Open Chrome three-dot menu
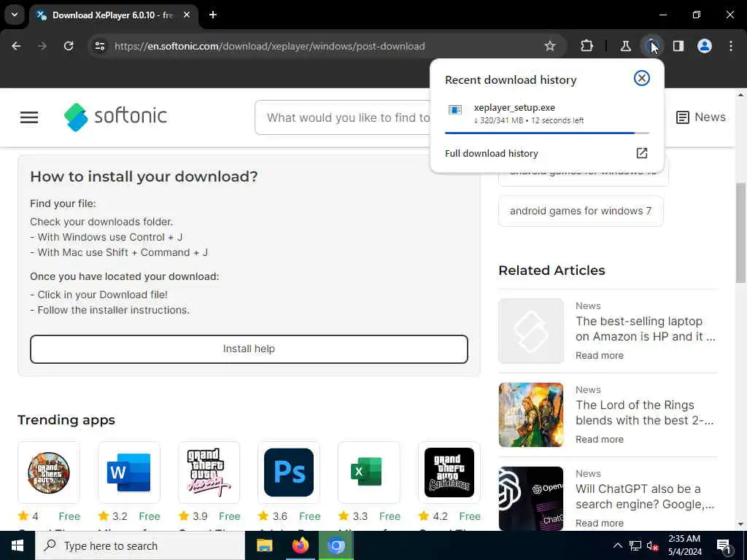This screenshot has height=560, width=747. [x=731, y=46]
